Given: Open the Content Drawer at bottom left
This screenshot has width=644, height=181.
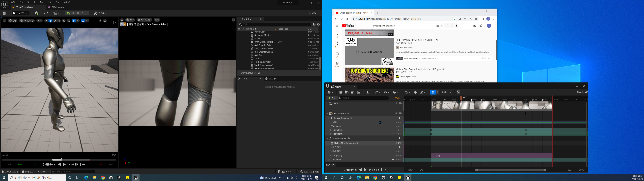Looking at the screenshot, I should (x=10, y=172).
